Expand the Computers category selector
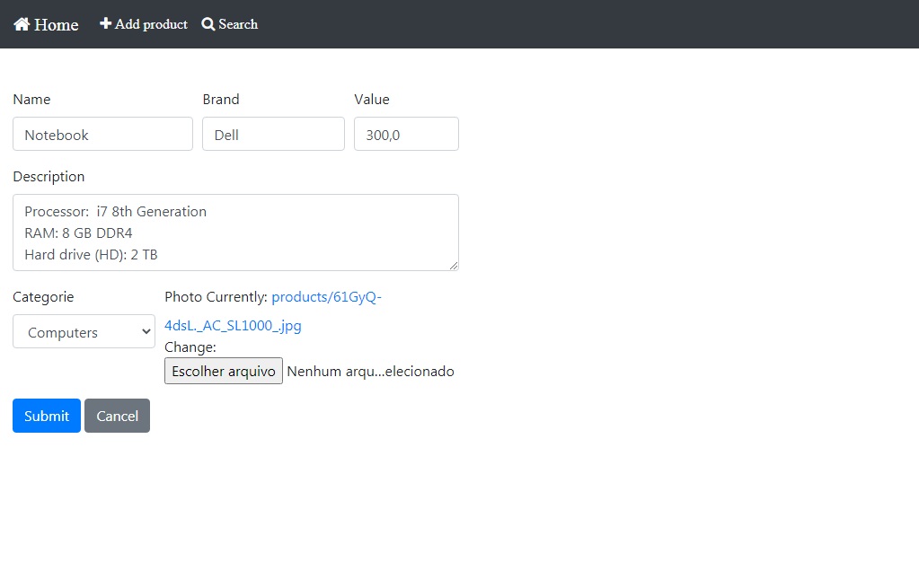Screen dimensions: 919x588 click(84, 331)
